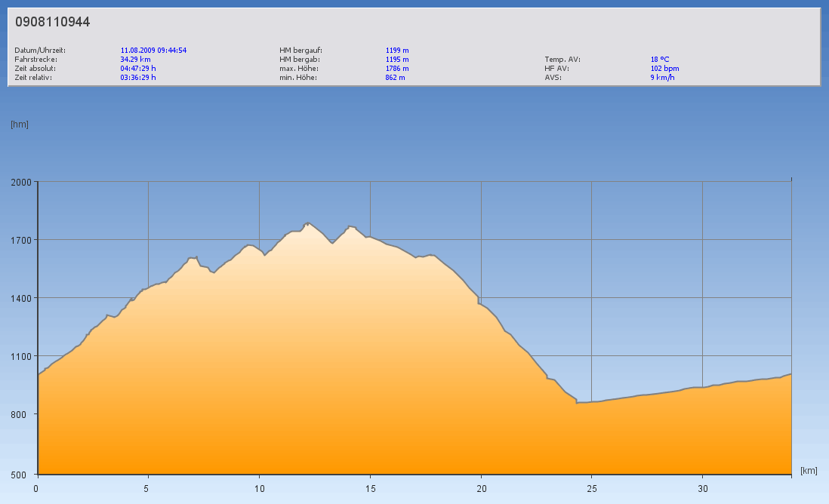Select the date value 11.08.2009 09:44:54
The image size is (829, 504).
tap(153, 51)
